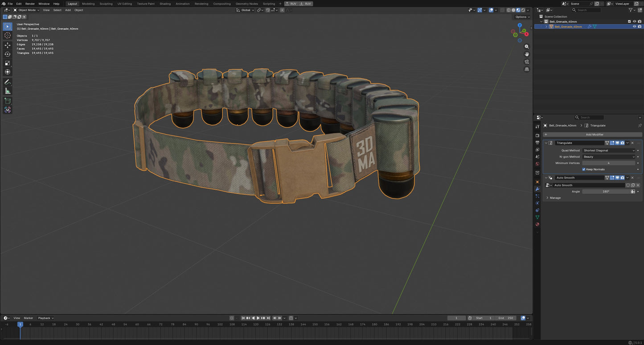
Task: Toggle Triangulate modifier render display
Action: point(623,143)
